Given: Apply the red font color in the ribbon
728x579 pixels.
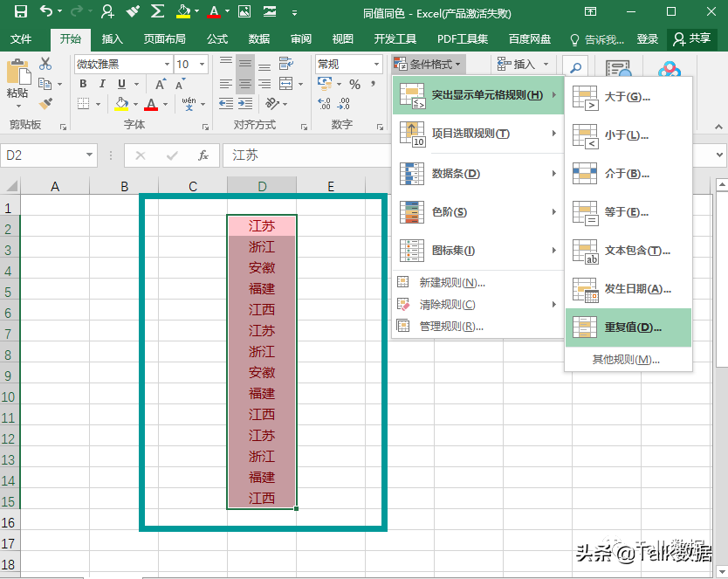Looking at the screenshot, I should point(151,104).
